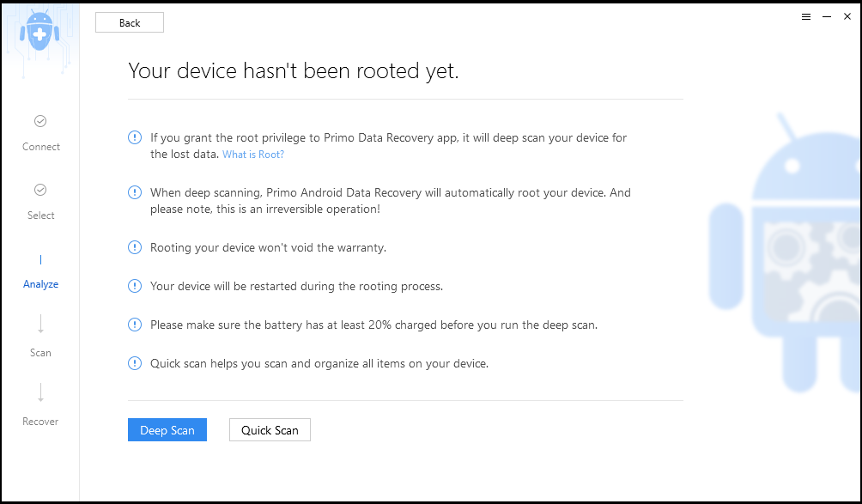This screenshot has height=504, width=862.
Task: Open the hamburger menu in title bar
Action: tap(806, 17)
